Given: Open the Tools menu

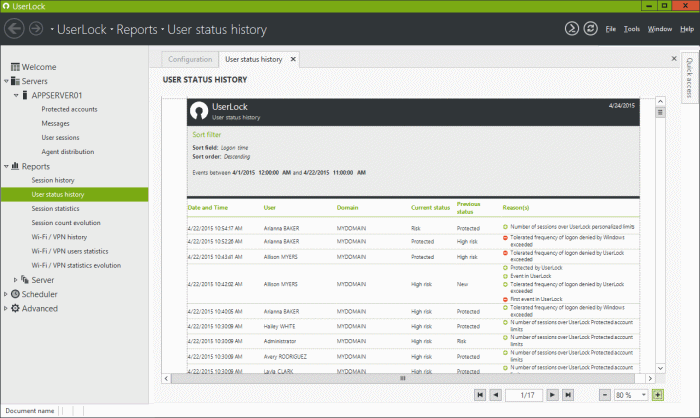Looking at the screenshot, I should [632, 29].
